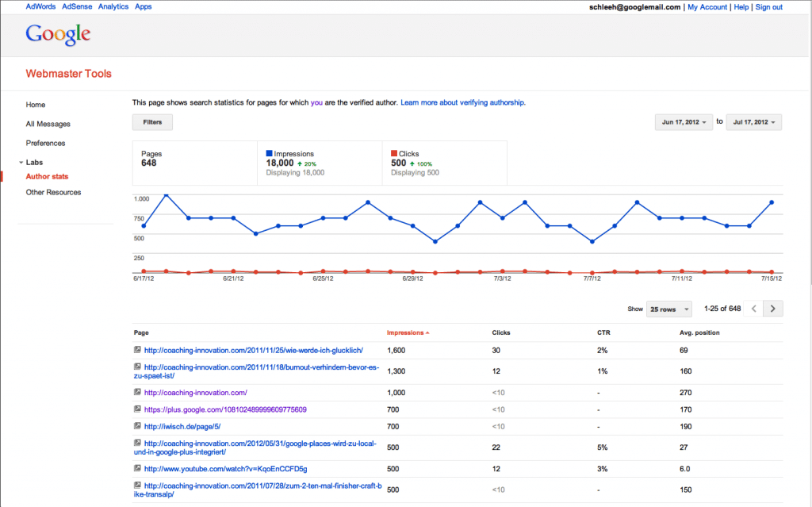
Task: Click '1-25 of 648' pagination text
Action: tap(722, 309)
